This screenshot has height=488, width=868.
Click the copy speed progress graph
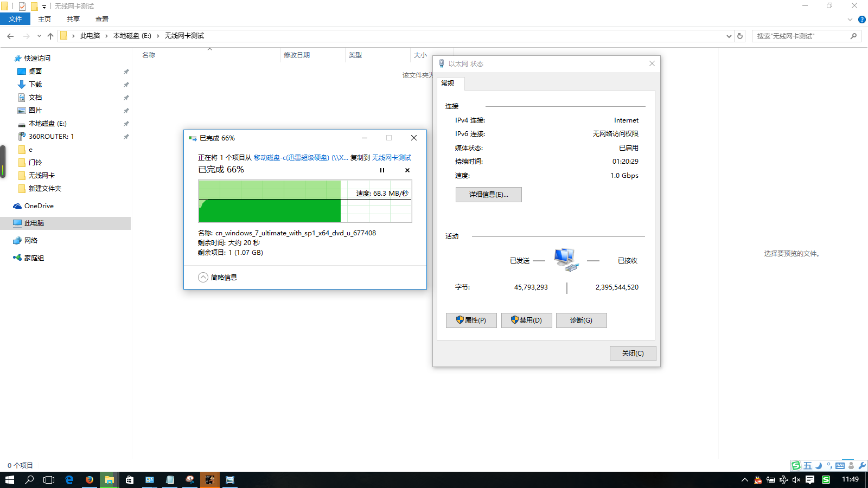[305, 201]
